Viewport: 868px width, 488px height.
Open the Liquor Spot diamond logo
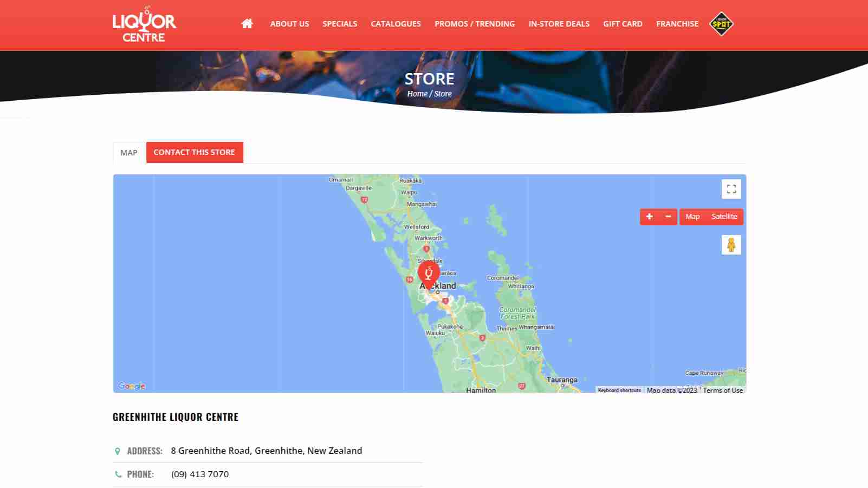pyautogui.click(x=721, y=24)
